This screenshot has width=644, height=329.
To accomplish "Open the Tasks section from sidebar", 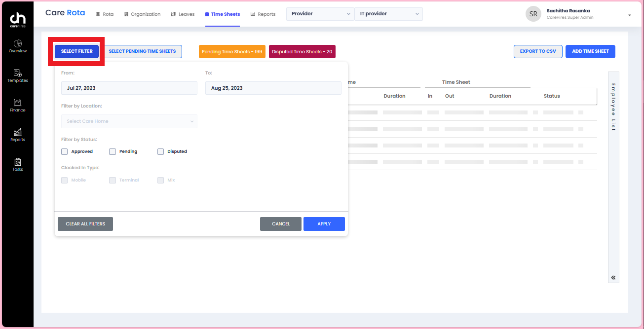I will point(17,164).
